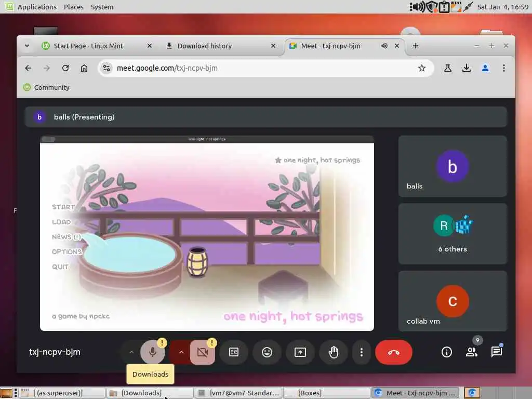The image size is (532, 399).
Task: Turn on the camera button
Action: [203, 352]
